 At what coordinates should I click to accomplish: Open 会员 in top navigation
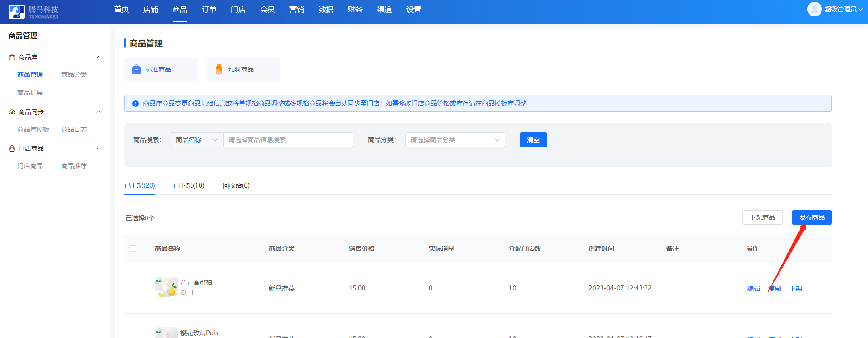(x=268, y=10)
